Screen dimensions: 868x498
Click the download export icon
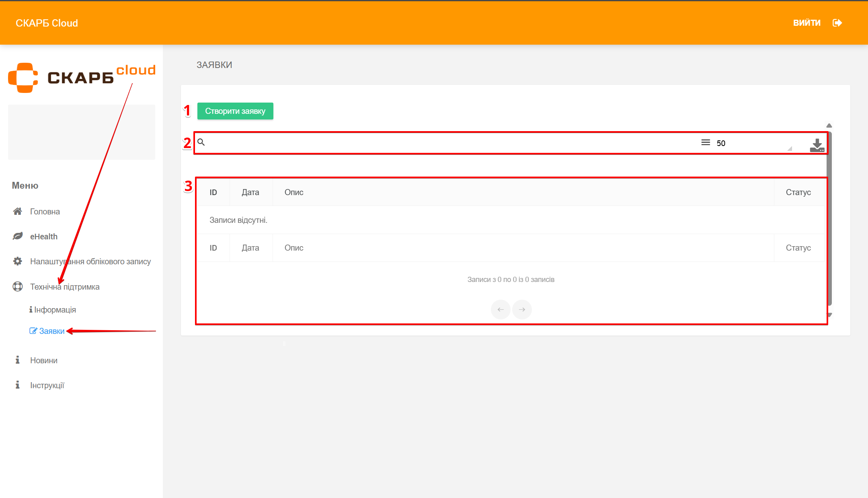[x=817, y=145]
